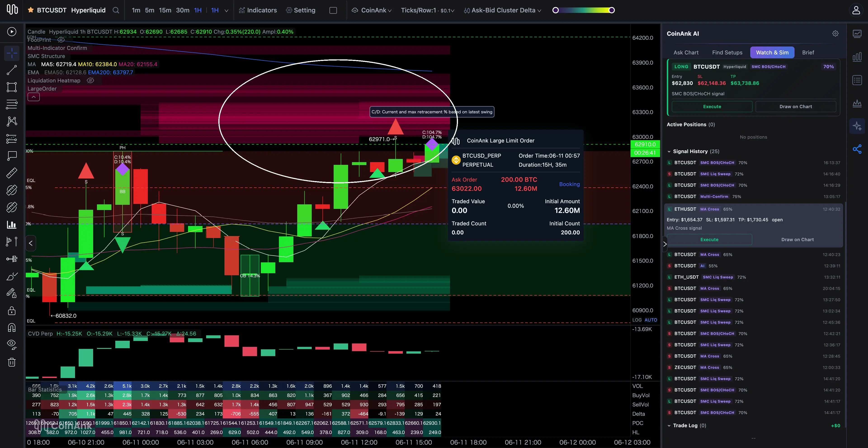Toggle AUTO price scale
This screenshot has height=448, width=868.
(x=651, y=320)
